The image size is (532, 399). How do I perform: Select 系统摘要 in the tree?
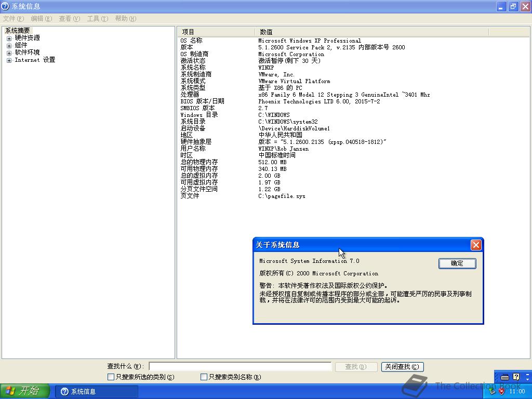(17, 31)
